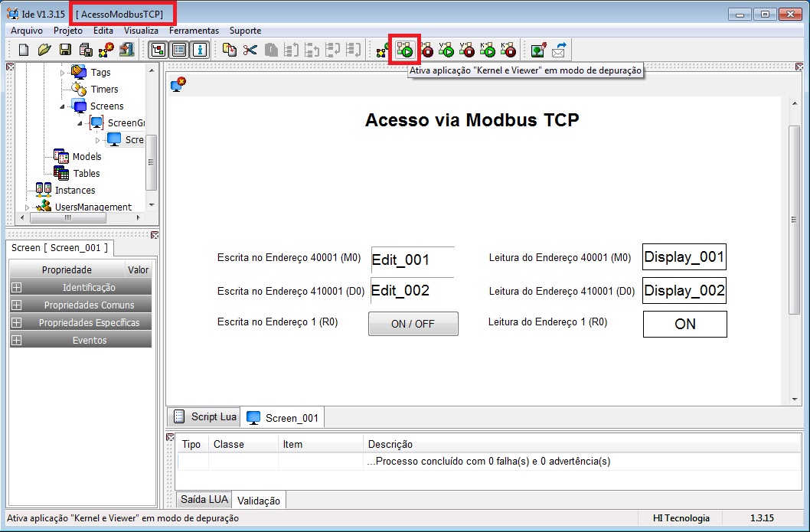Click the envelope with blue arrow icon
This screenshot has width=810, height=532.
pyautogui.click(x=559, y=50)
